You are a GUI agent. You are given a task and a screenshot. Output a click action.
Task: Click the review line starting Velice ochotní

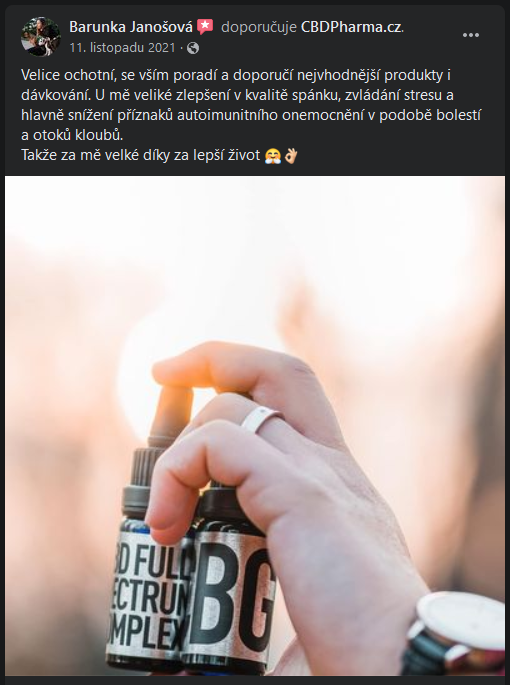click(236, 75)
